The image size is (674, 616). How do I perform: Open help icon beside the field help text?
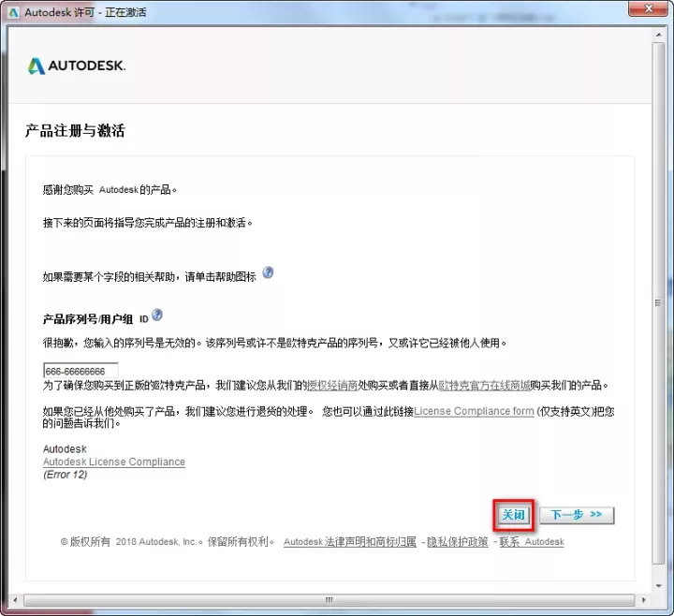click(268, 273)
